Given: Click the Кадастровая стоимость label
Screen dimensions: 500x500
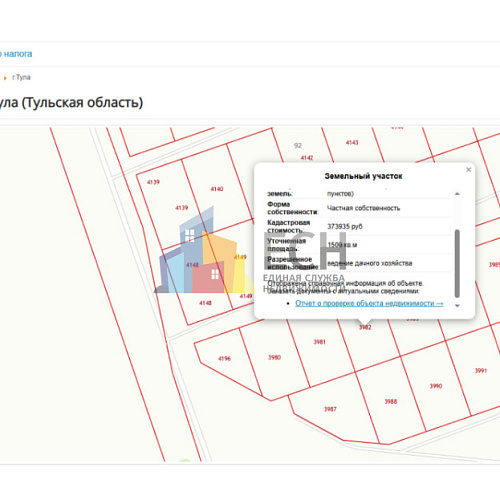Looking at the screenshot, I should point(289,227).
